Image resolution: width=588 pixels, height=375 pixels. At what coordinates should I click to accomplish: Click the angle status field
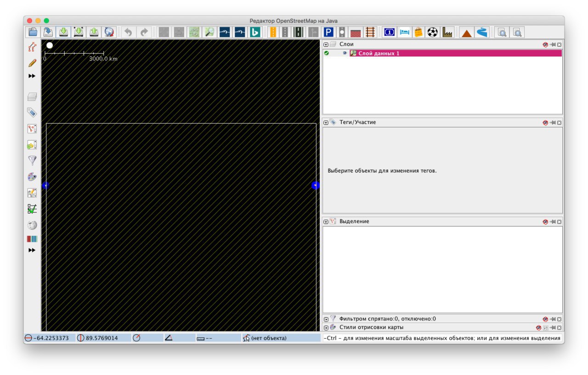[179, 338]
